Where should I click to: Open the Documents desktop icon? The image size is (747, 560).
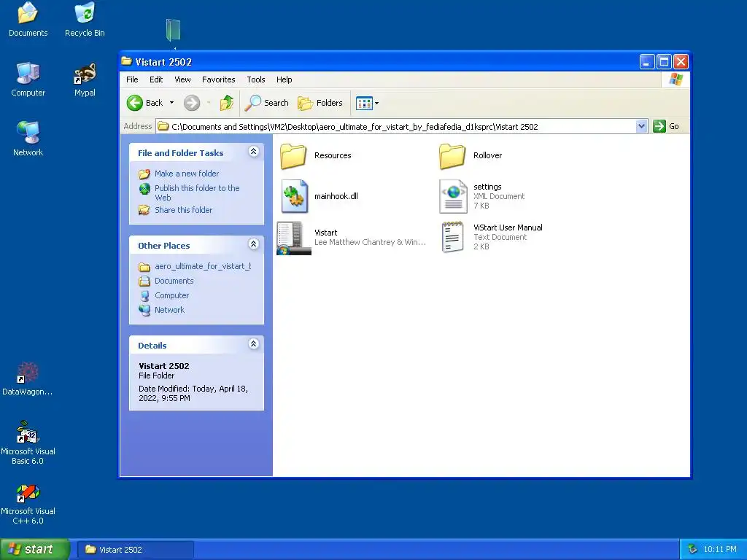[28, 20]
